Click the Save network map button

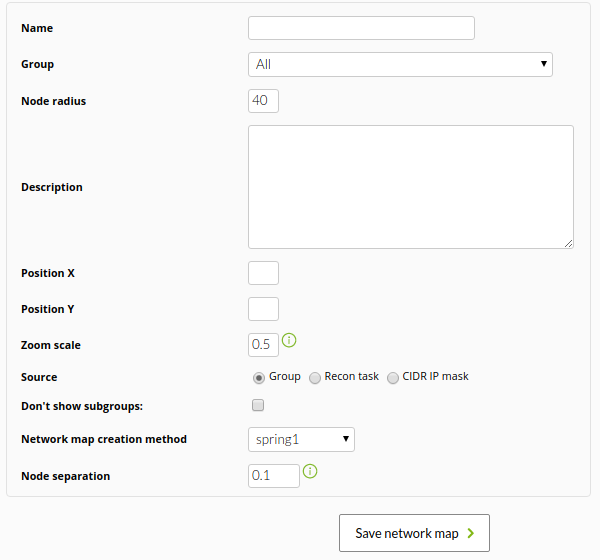click(x=414, y=533)
